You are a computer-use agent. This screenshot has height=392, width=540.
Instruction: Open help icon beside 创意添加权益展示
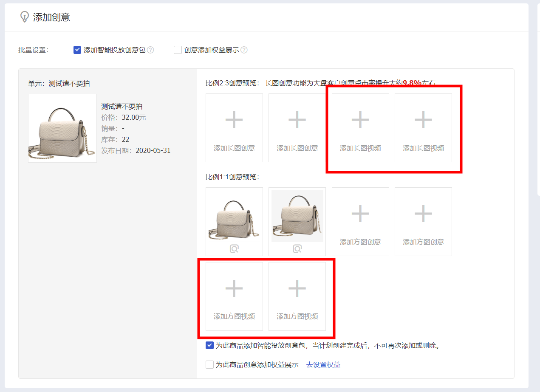coord(244,50)
